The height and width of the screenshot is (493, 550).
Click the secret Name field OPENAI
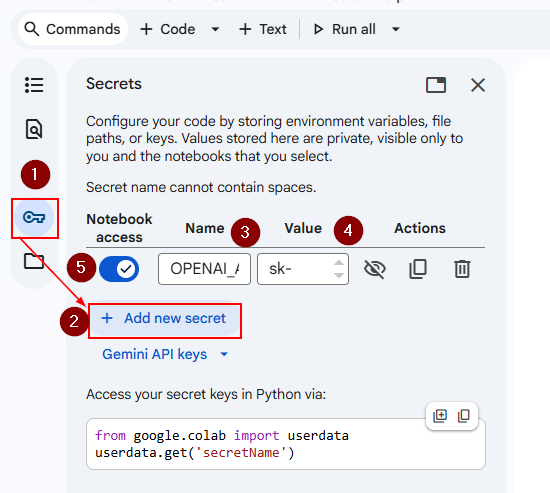click(x=204, y=269)
